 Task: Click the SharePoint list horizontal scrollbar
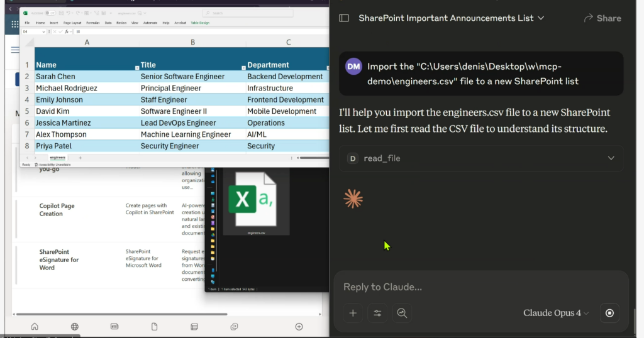pyautogui.click(x=121, y=314)
